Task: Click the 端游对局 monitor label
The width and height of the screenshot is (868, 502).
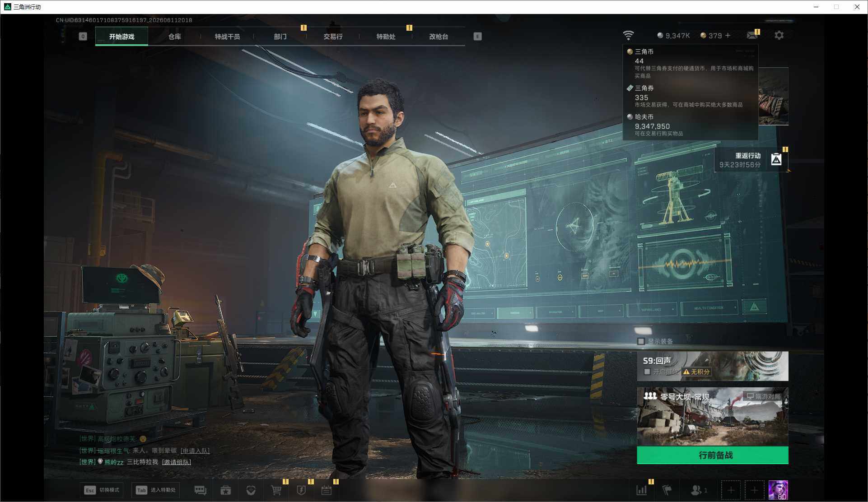Action: (x=764, y=396)
